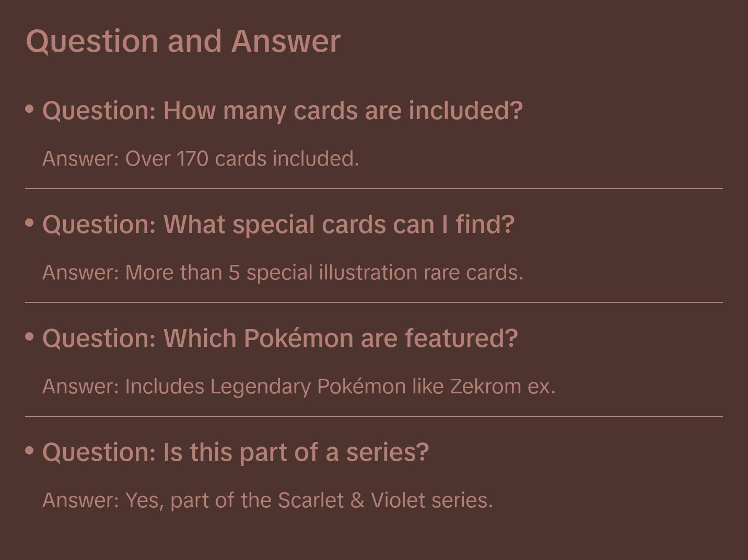Expand the "Which Pokémon are featured?" question
Image resolution: width=748 pixels, height=560 pixels.
point(280,339)
